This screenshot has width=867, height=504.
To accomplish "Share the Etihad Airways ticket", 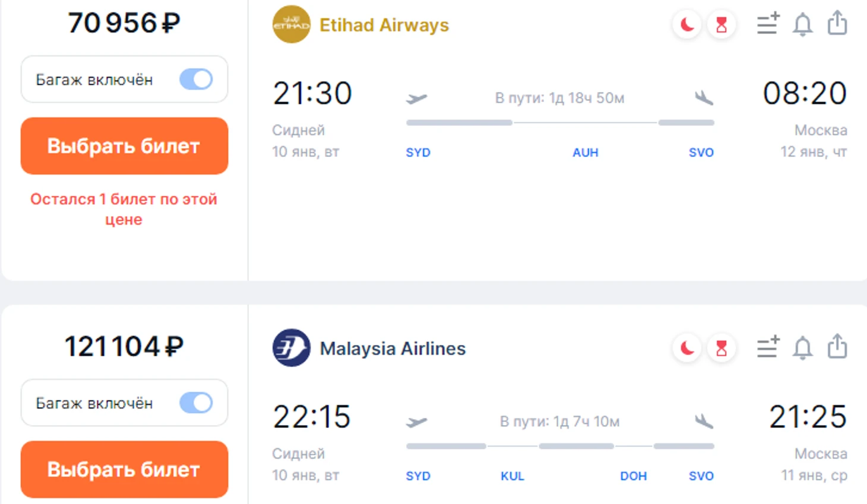I will click(x=837, y=23).
